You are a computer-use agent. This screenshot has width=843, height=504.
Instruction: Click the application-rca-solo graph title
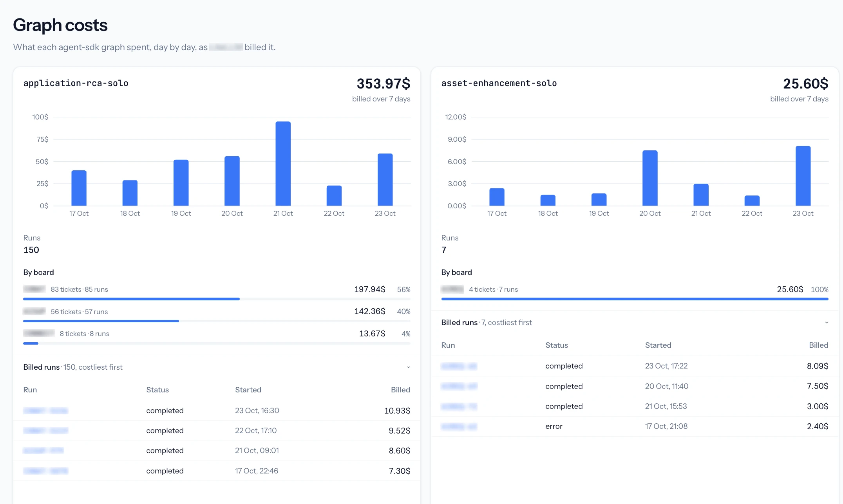(76, 83)
